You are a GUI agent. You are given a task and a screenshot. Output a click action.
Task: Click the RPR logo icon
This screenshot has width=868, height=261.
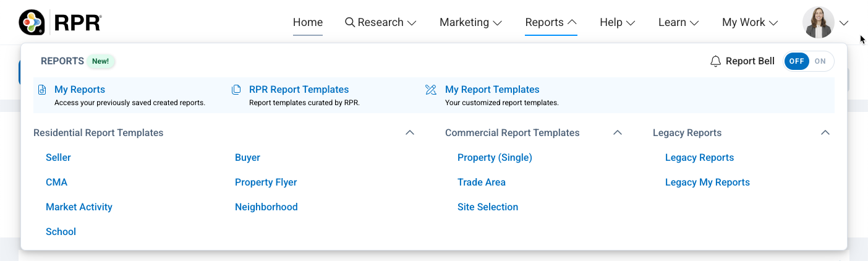32,22
